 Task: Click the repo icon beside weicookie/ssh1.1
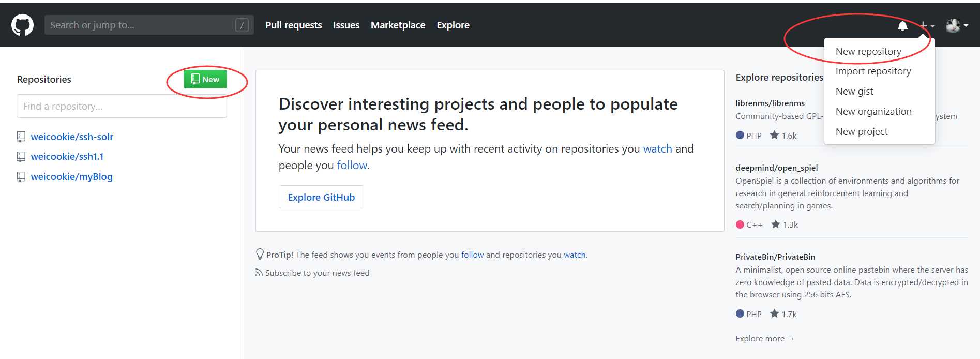pos(21,156)
